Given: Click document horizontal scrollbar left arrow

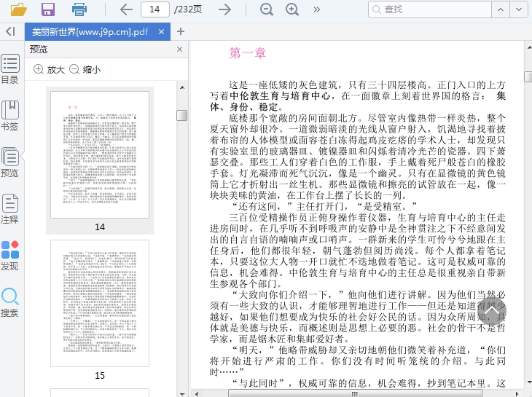Looking at the screenshot, I should 197,393.
